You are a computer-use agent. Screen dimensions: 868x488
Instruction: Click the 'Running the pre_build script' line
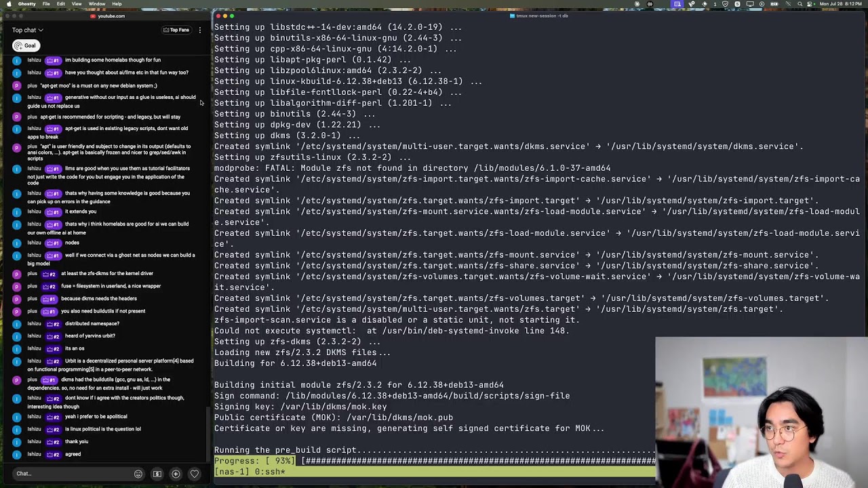[x=435, y=450]
